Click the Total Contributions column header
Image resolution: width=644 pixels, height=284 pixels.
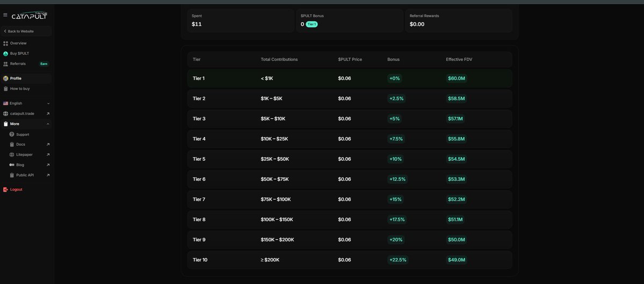279,60
